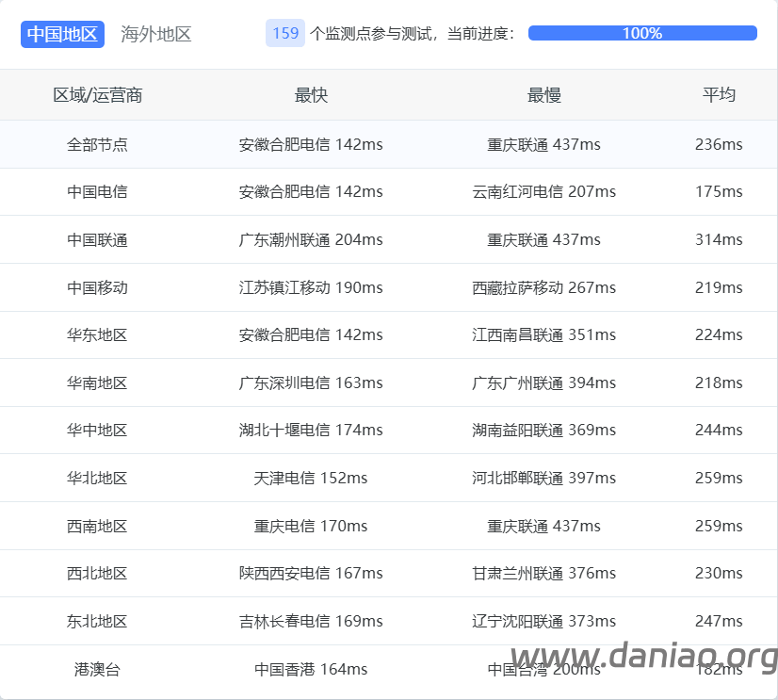
Task: Click the 华中地区 row label
Action: 97,430
